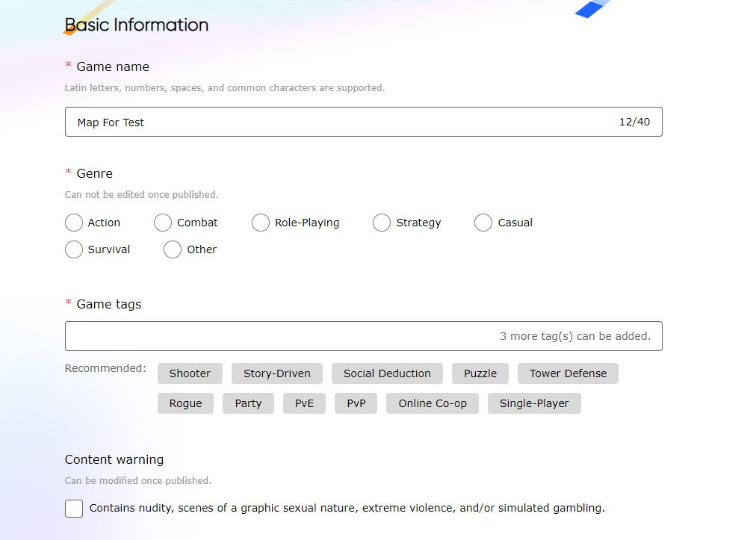Choose Casual genre
The width and height of the screenshot is (756, 540).
click(x=483, y=223)
